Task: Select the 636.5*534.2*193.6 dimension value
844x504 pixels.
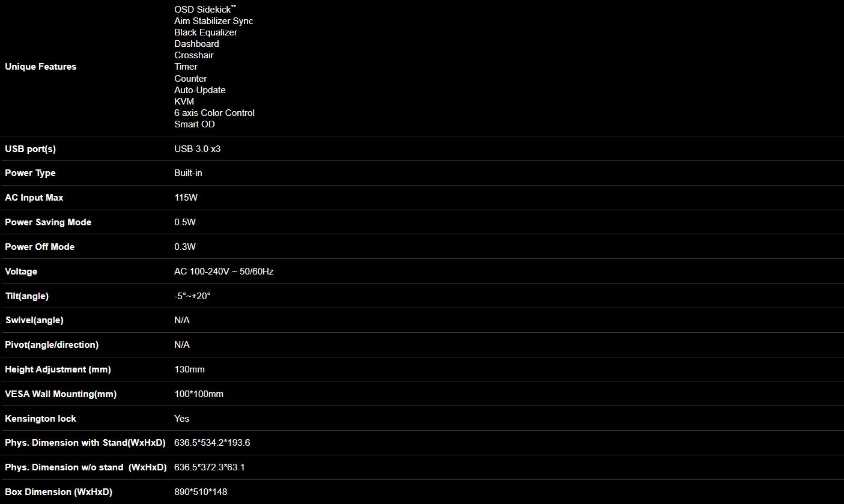Action: (211, 443)
